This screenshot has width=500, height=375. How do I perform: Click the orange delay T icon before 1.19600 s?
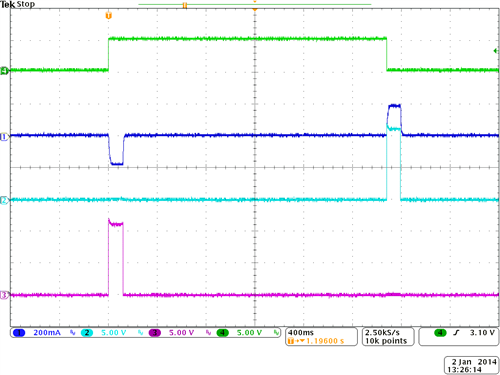[x=291, y=341]
